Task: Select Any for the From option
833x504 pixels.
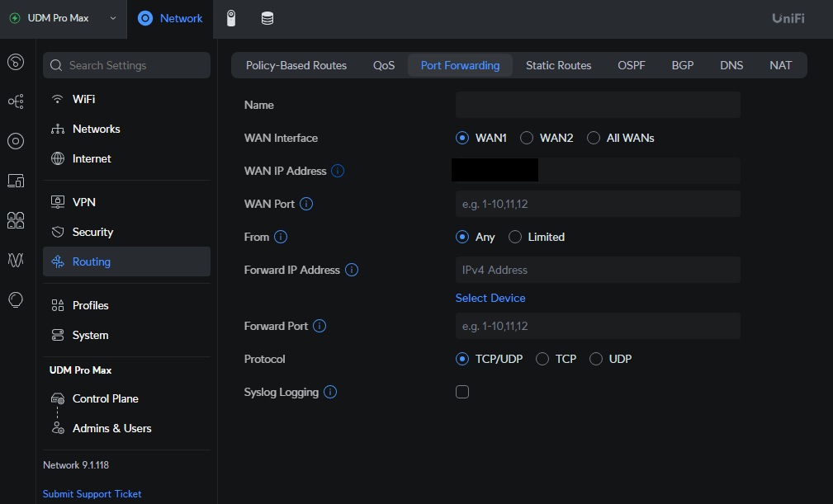Action: click(x=462, y=237)
